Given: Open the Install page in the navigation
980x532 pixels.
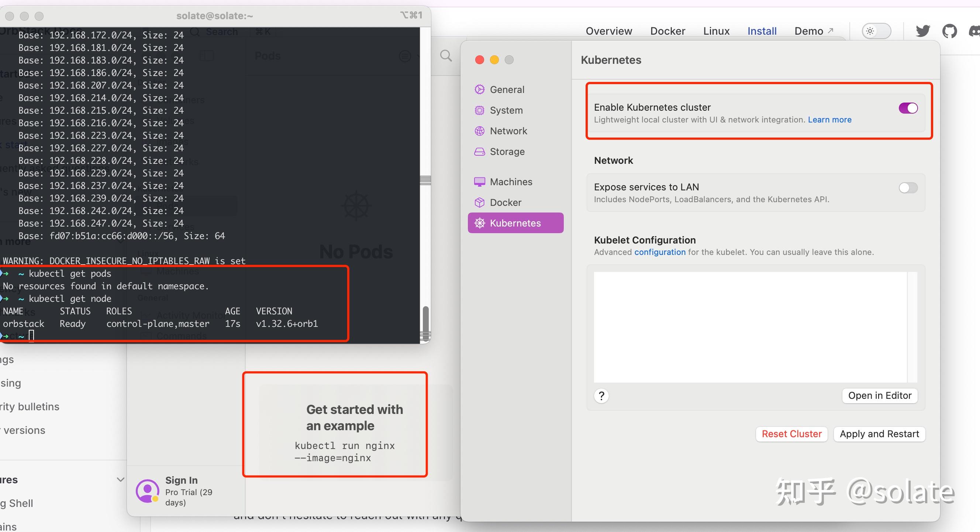Looking at the screenshot, I should coord(762,31).
